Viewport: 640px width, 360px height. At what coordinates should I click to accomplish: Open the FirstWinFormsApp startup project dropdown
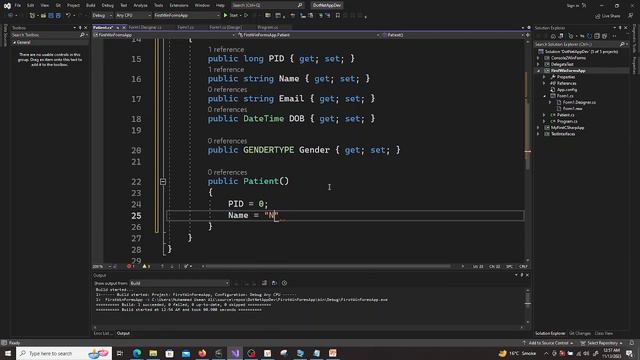coord(187,16)
